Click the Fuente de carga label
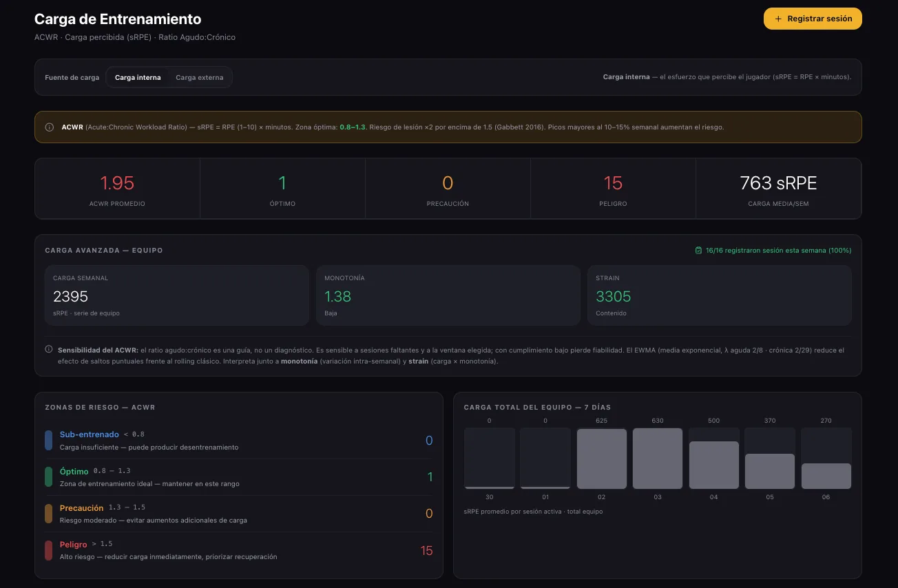This screenshot has height=588, width=898. (72, 78)
